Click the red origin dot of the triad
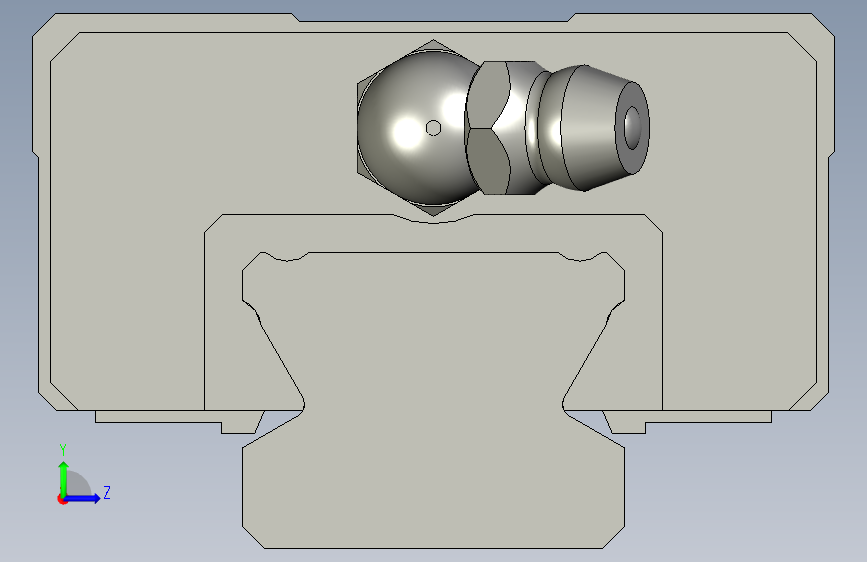Viewport: 867px width, 562px height. point(62,499)
